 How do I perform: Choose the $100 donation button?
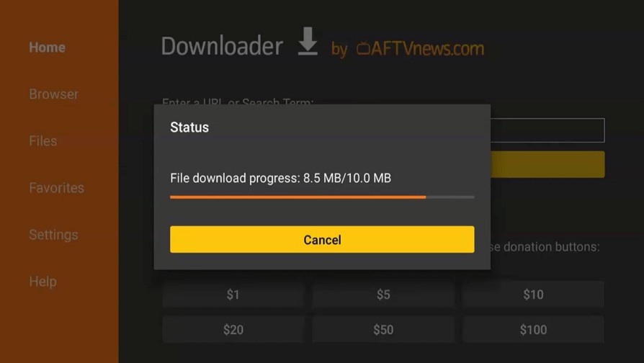click(533, 329)
